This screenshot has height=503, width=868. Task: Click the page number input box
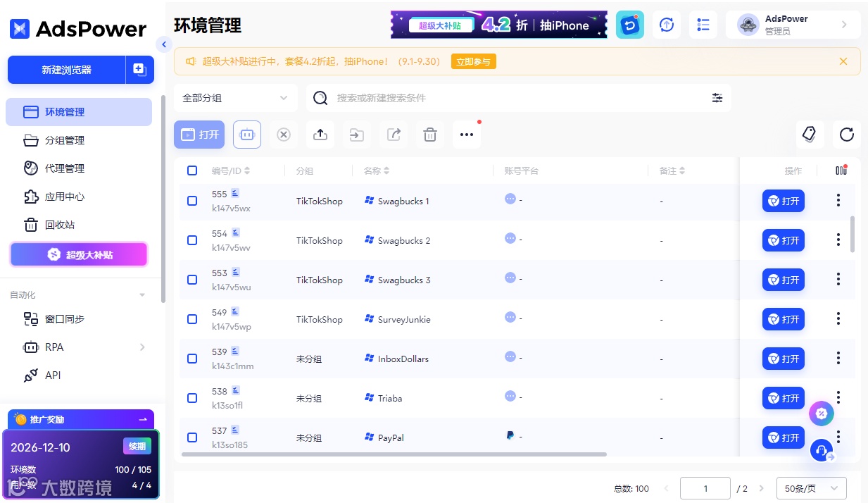pos(705,488)
